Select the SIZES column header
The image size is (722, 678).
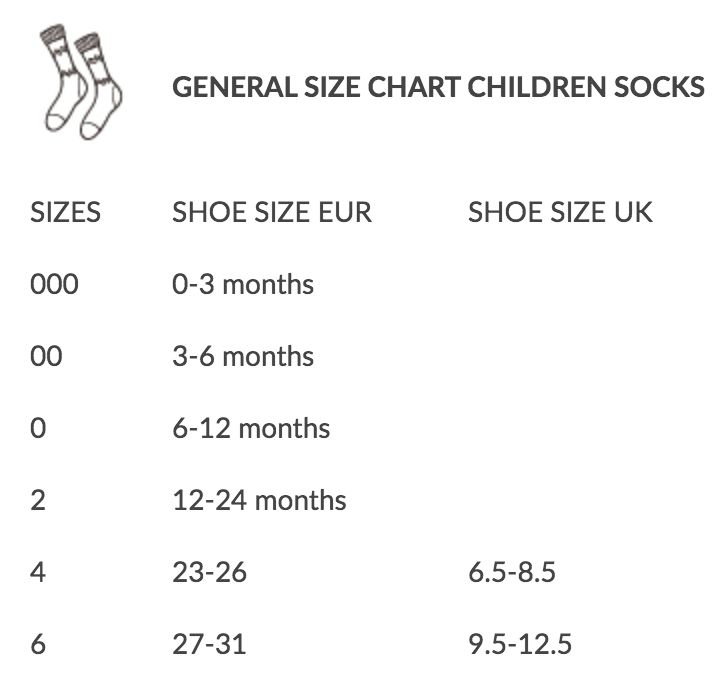click(66, 212)
